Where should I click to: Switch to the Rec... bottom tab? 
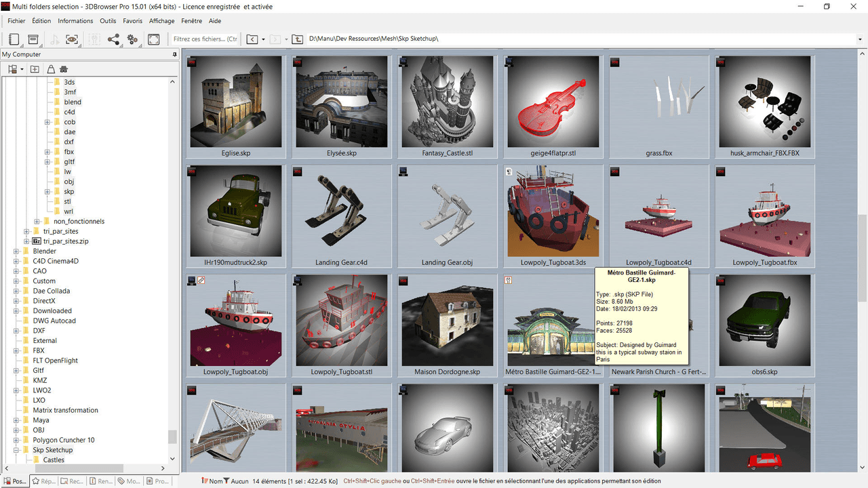pos(71,481)
